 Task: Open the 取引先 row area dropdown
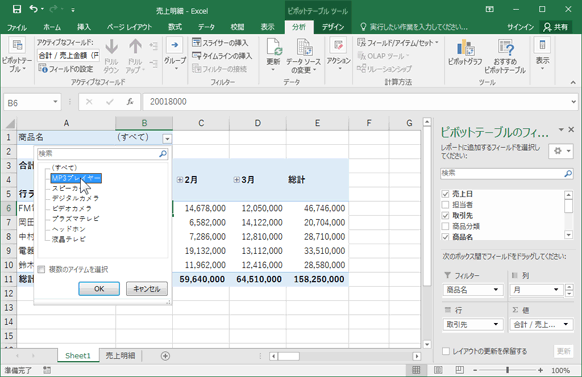click(x=496, y=324)
